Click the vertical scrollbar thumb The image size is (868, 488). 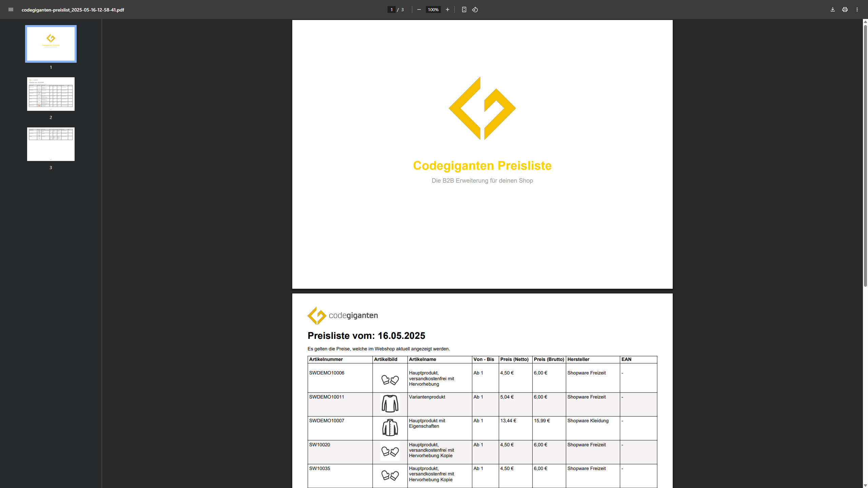[865, 155]
